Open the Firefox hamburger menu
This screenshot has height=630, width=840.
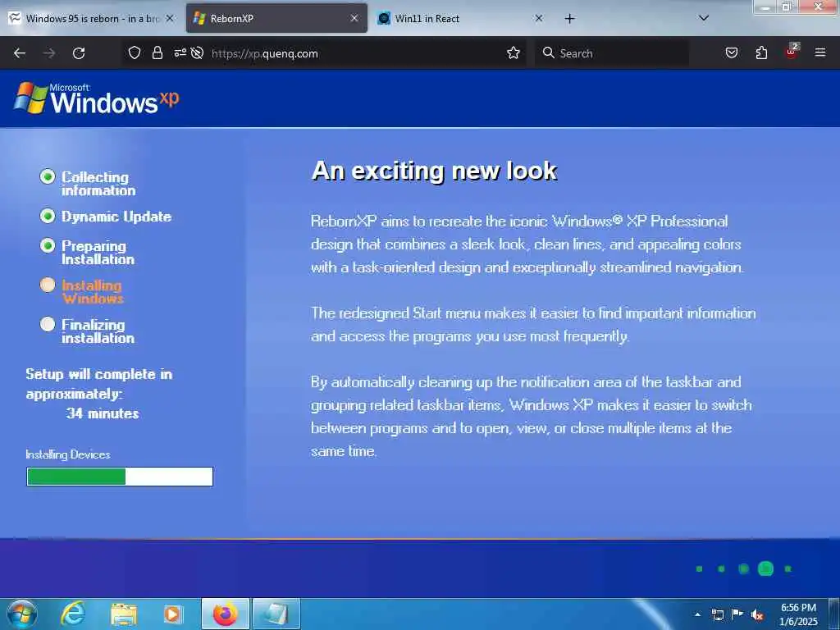click(820, 52)
